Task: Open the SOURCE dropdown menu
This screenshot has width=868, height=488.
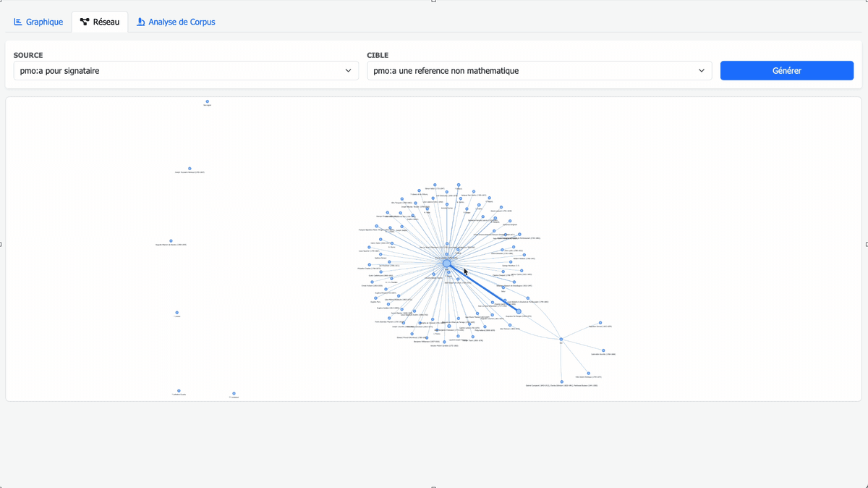Action: (185, 71)
